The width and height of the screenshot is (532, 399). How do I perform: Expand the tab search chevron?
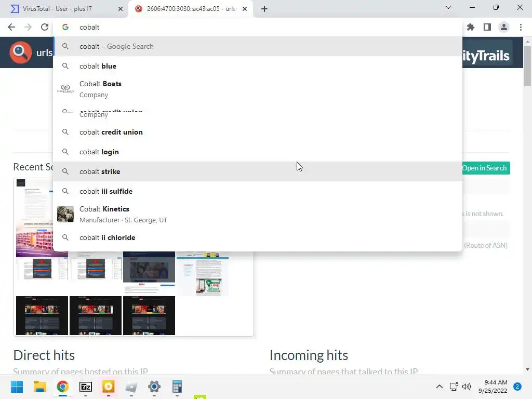(x=448, y=7)
